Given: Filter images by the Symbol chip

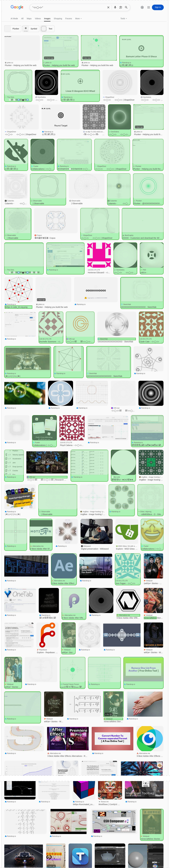Looking at the screenshot, I should click(x=31, y=29).
